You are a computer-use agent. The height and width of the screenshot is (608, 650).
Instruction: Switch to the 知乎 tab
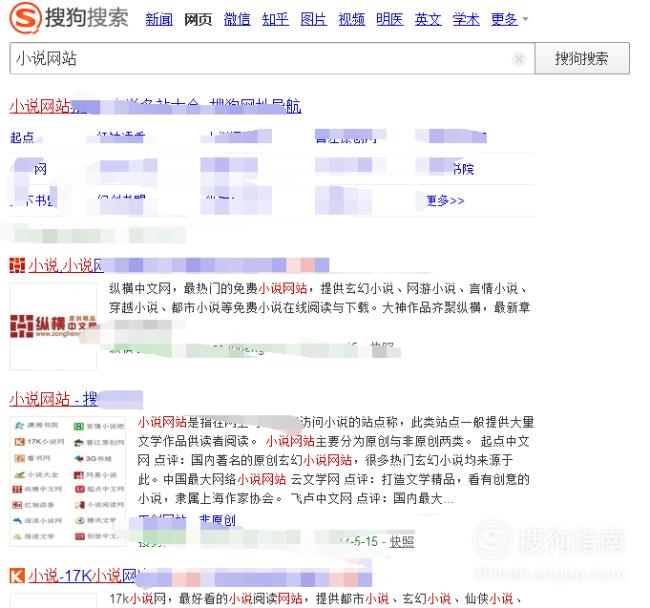[275, 19]
